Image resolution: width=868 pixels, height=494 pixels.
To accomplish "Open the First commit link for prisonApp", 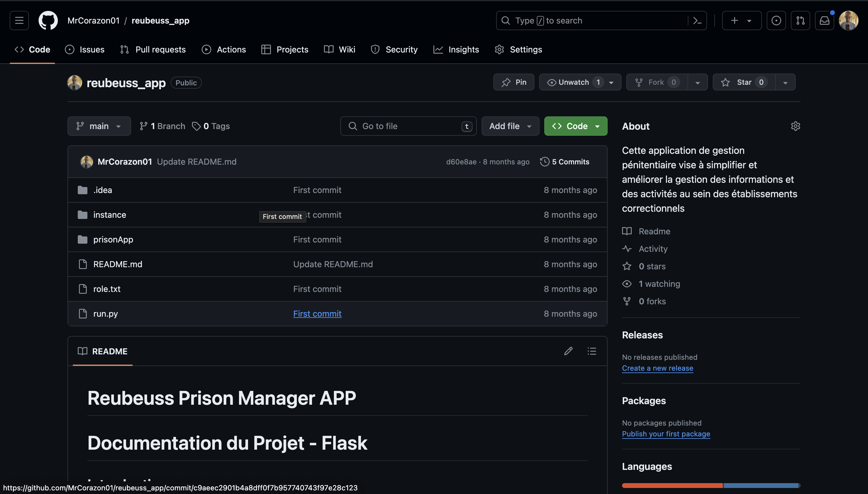I will click(317, 239).
